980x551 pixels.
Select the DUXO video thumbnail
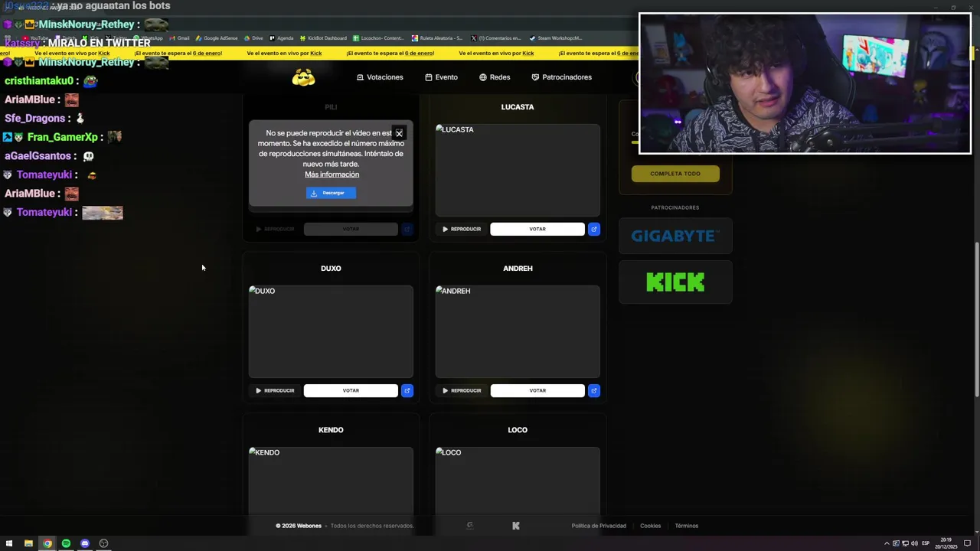[x=331, y=331]
